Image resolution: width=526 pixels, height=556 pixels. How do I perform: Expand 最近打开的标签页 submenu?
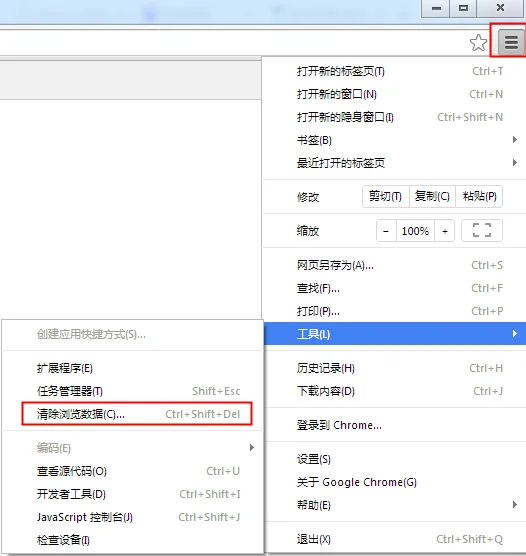point(394,163)
